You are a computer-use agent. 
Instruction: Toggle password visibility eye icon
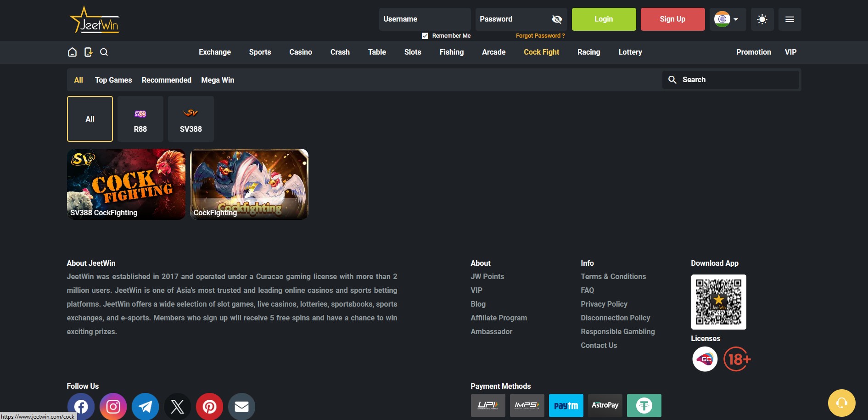tap(557, 19)
